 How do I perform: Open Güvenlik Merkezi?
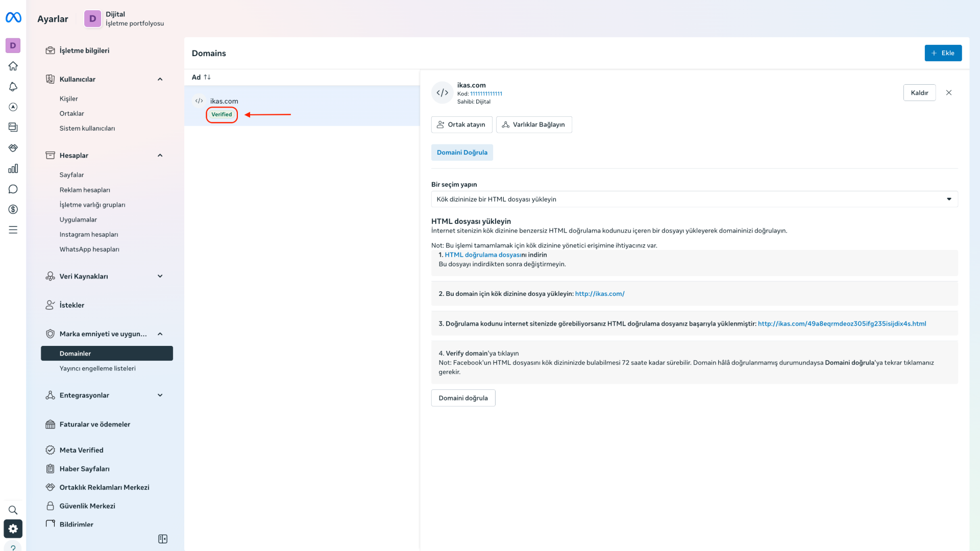(x=87, y=506)
